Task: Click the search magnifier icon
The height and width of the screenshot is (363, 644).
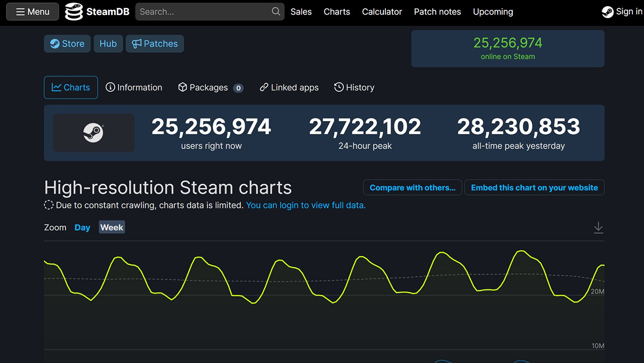Action: (x=276, y=12)
